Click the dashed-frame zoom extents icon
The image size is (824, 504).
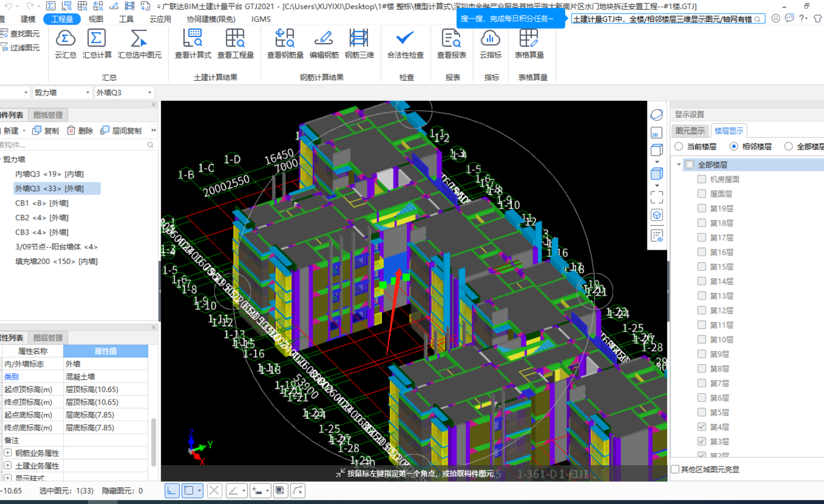click(656, 197)
